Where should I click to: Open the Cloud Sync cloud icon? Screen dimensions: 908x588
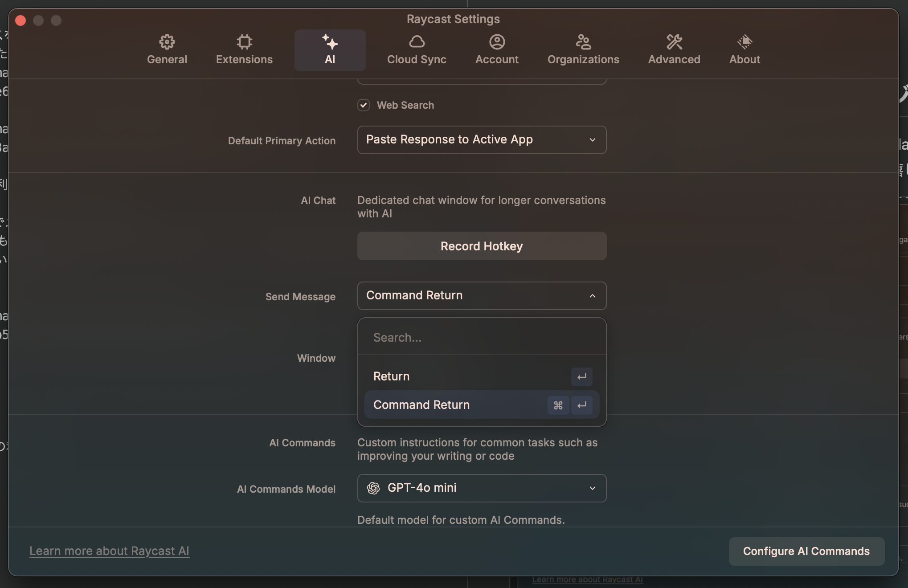click(417, 42)
